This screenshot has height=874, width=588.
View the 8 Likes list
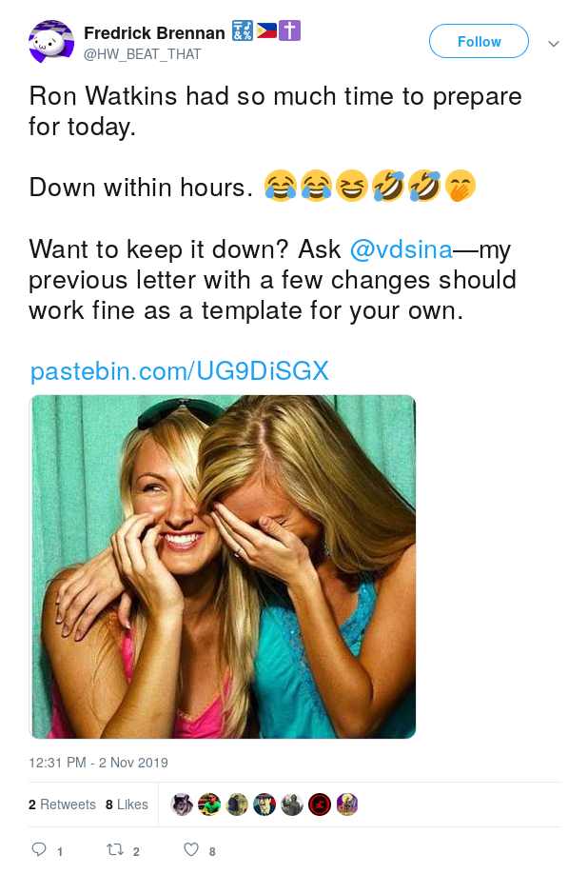pyautogui.click(x=127, y=804)
